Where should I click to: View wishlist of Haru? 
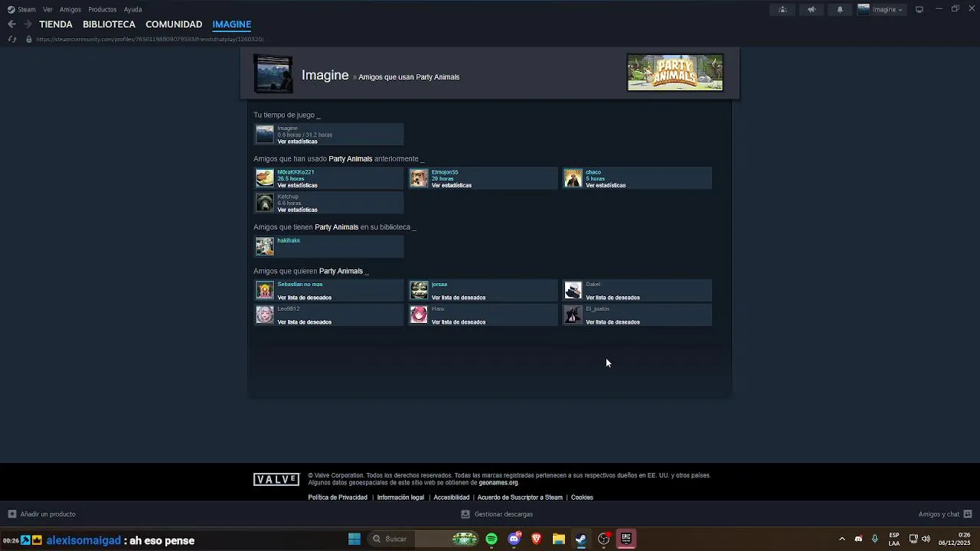[x=459, y=322]
